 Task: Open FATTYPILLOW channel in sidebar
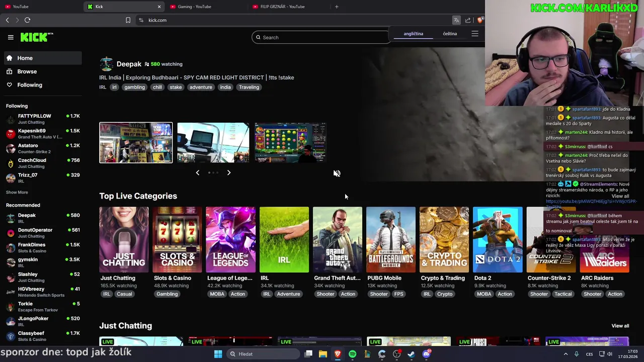[x=42, y=119]
